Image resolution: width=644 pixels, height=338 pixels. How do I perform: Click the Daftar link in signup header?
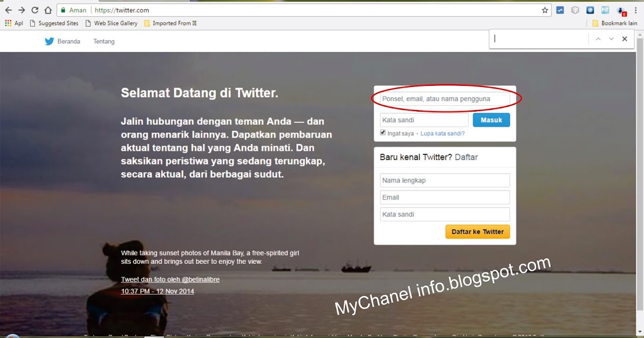pos(466,157)
